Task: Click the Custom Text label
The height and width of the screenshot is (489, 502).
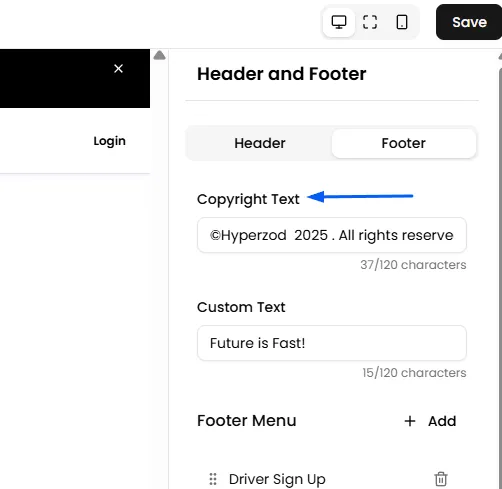Action: [241, 307]
